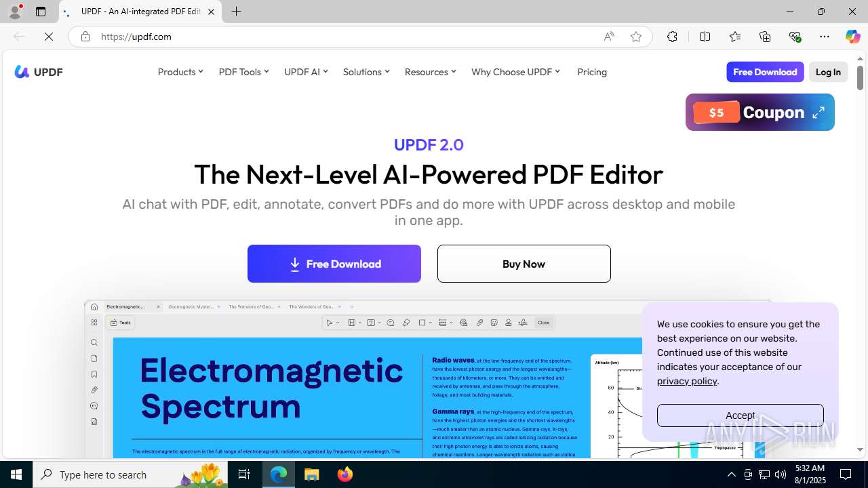868x488 pixels.
Task: Expand the Solutions menu
Action: click(x=366, y=72)
